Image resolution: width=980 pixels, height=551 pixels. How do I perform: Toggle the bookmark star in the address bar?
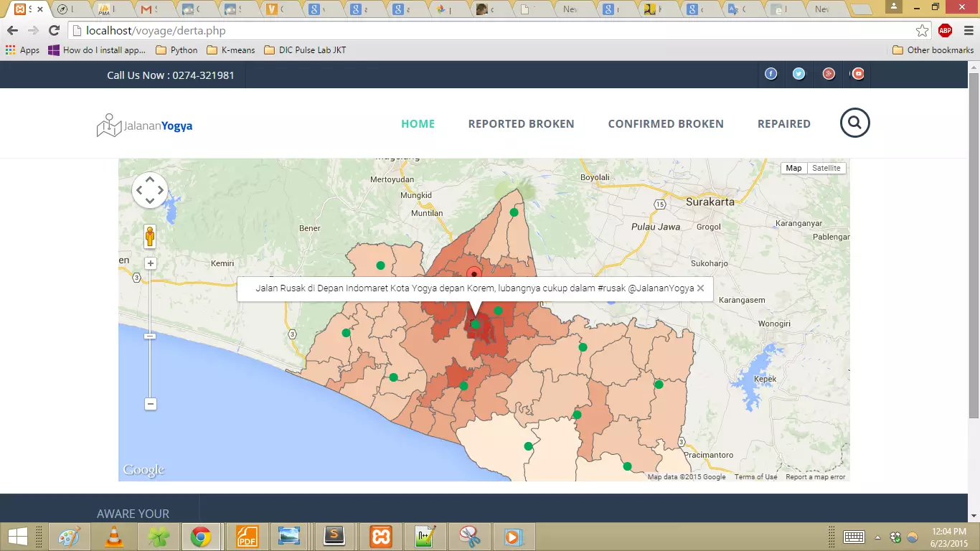pyautogui.click(x=924, y=30)
